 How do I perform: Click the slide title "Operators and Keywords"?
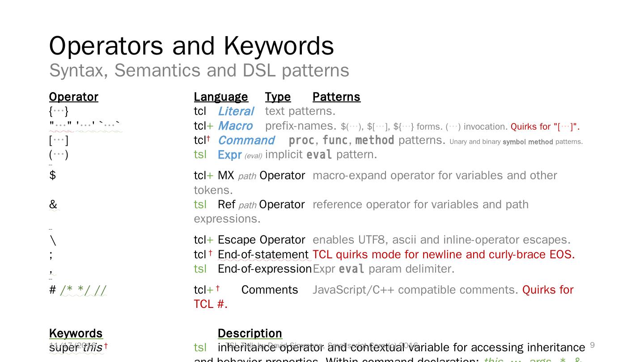click(x=191, y=46)
